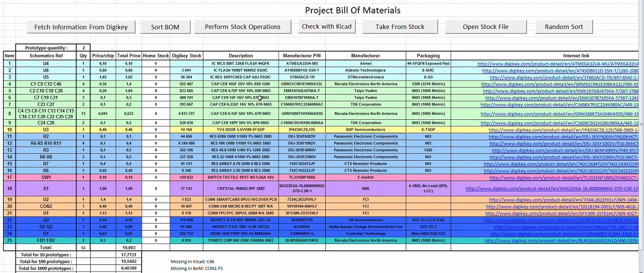
Task: Select the CRYSTAL 16MHZ 8PF SMD description
Action: tap(240, 189)
